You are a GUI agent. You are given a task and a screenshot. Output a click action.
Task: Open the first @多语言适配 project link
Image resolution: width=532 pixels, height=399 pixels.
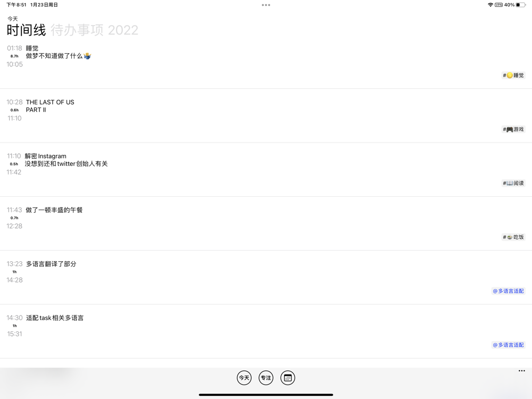pyautogui.click(x=508, y=291)
